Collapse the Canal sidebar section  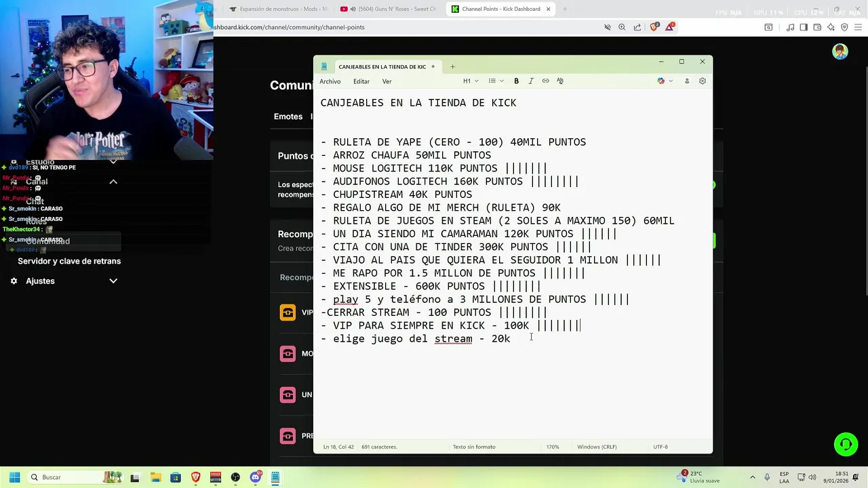(113, 182)
